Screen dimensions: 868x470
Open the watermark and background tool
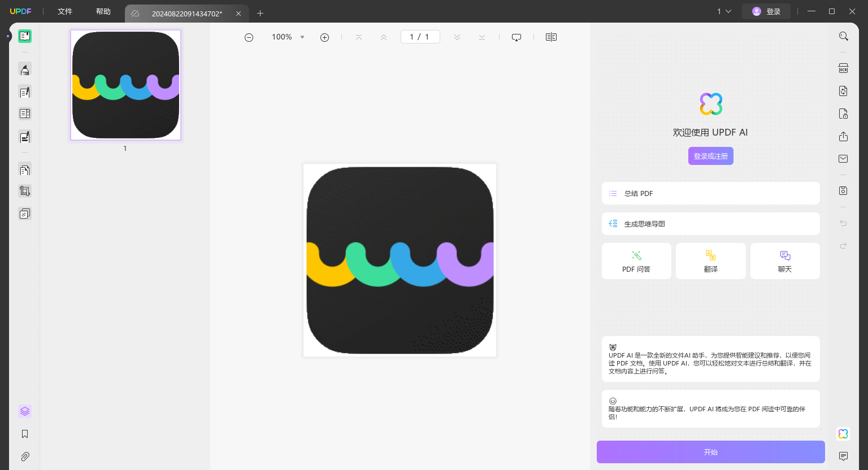pos(25,214)
